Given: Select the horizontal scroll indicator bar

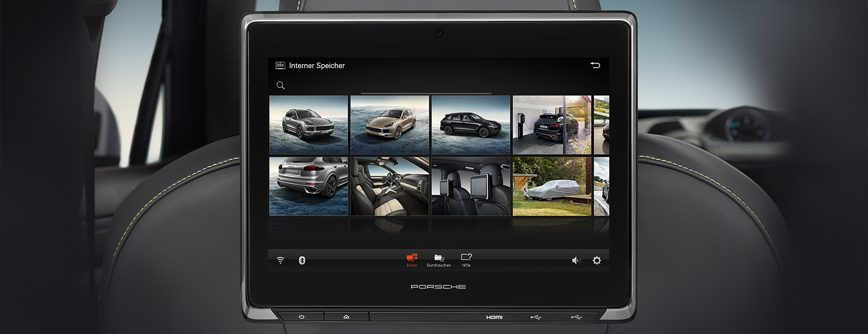Looking at the screenshot, I should (x=426, y=93).
